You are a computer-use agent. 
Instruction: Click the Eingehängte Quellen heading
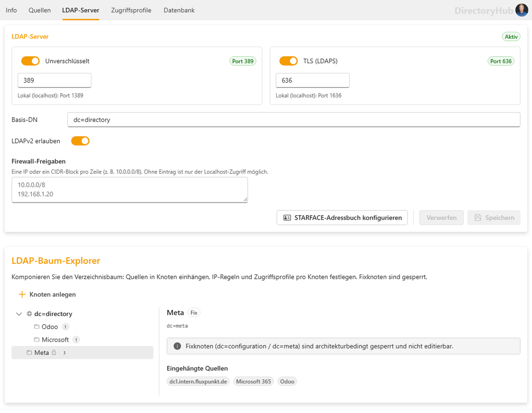click(197, 368)
